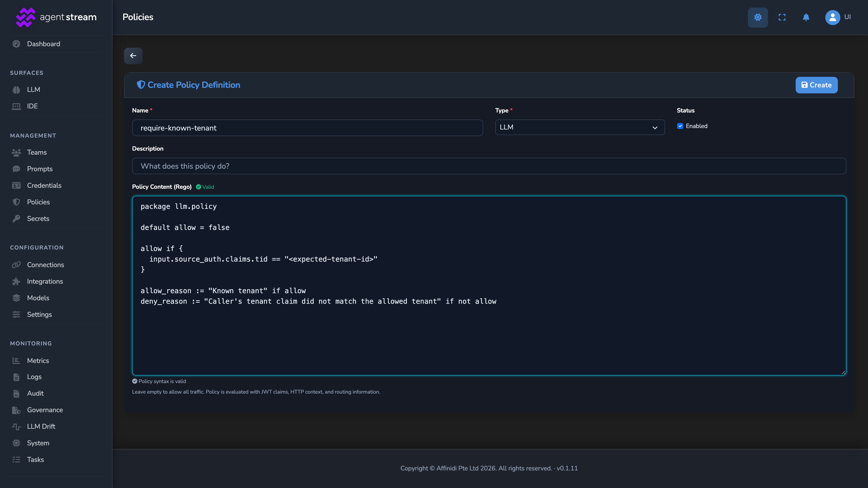Click the Description input field
The width and height of the screenshot is (868, 488).
click(x=489, y=166)
